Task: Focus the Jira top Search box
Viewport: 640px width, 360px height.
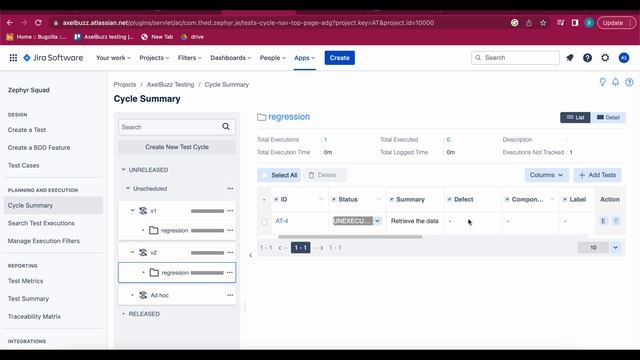Action: [x=515, y=58]
